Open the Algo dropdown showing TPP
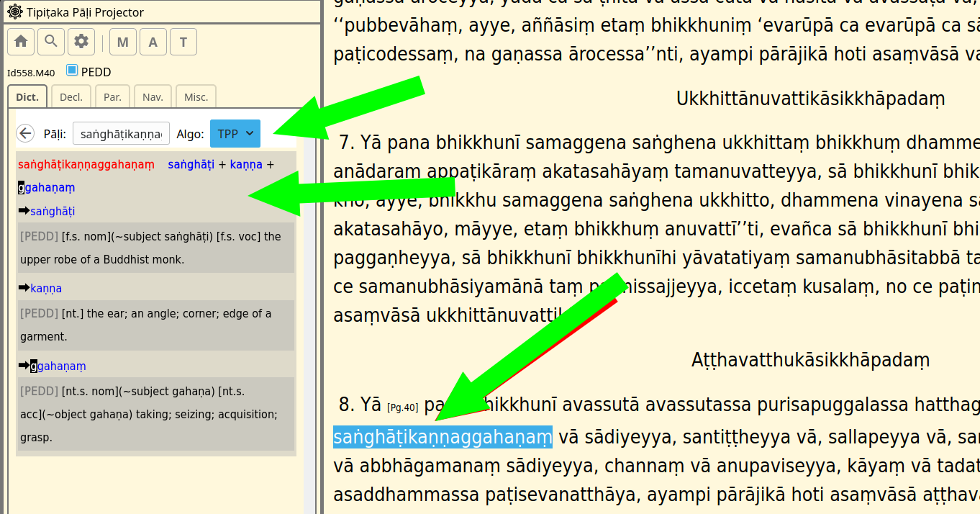Image resolution: width=980 pixels, height=514 pixels. pyautogui.click(x=235, y=133)
